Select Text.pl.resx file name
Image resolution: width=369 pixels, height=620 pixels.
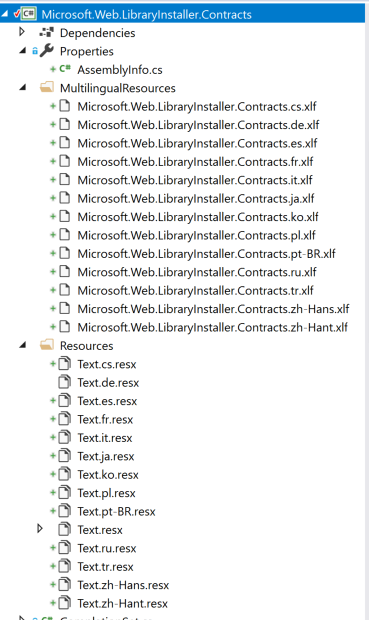coord(106,493)
